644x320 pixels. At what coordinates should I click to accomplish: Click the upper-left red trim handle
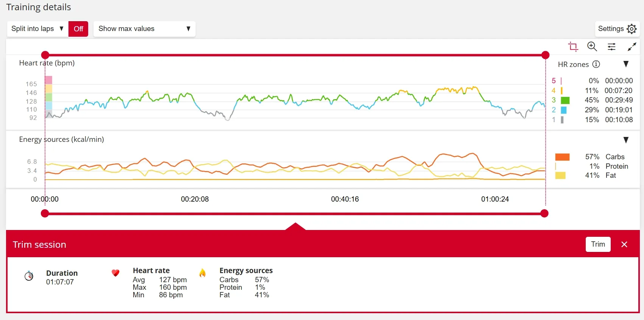pos(45,55)
